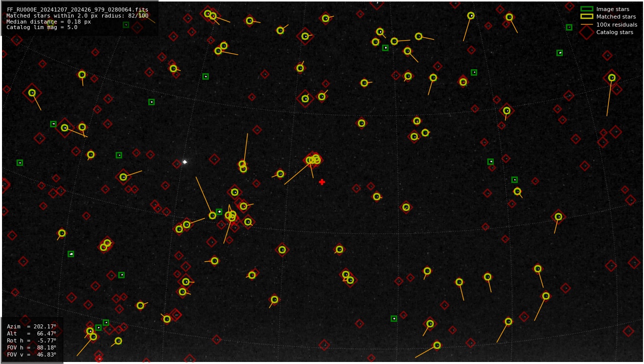Click the bright white star left of center
The width and height of the screenshot is (644, 364).
click(x=185, y=162)
